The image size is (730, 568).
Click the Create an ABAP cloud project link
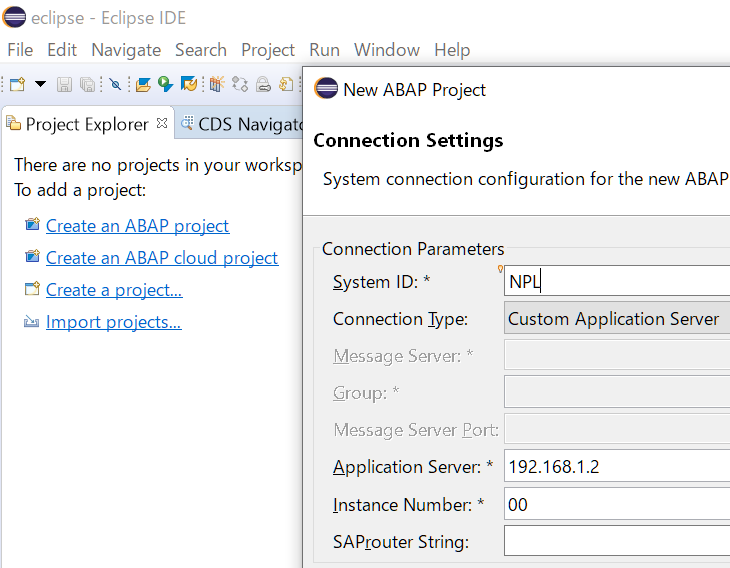pyautogui.click(x=162, y=258)
